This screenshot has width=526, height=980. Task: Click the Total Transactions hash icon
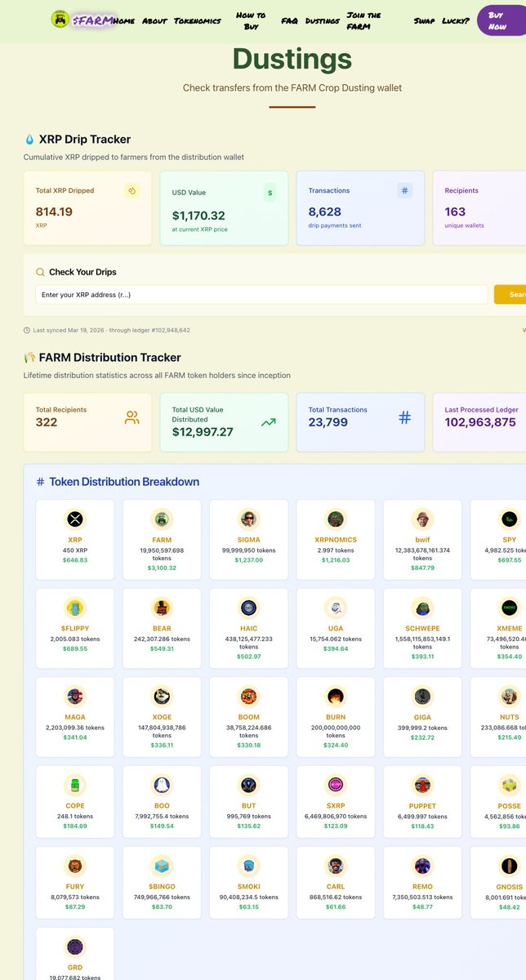pyautogui.click(x=404, y=417)
